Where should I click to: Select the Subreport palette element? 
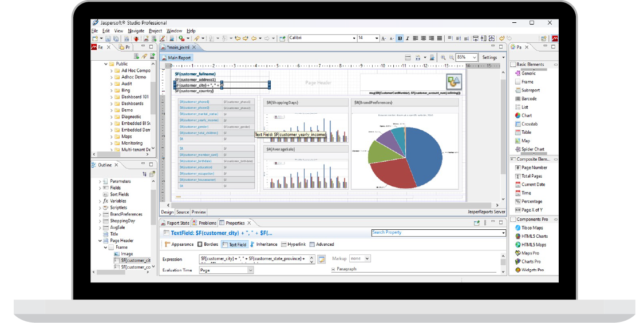527,90
